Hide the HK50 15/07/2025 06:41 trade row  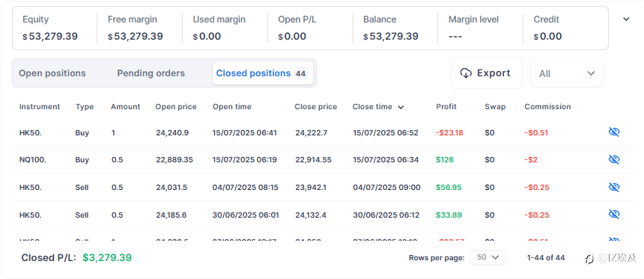point(613,132)
